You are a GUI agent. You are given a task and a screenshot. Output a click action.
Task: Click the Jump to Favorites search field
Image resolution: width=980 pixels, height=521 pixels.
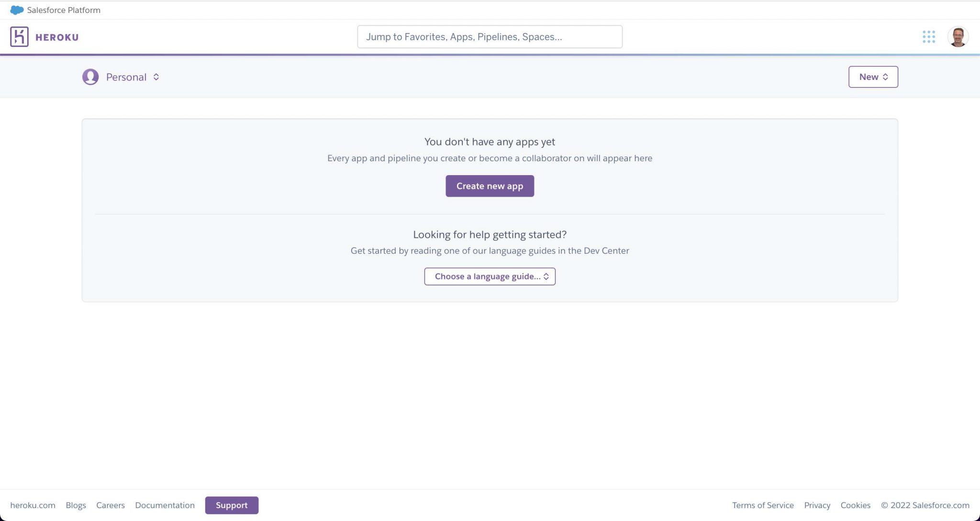pyautogui.click(x=490, y=36)
